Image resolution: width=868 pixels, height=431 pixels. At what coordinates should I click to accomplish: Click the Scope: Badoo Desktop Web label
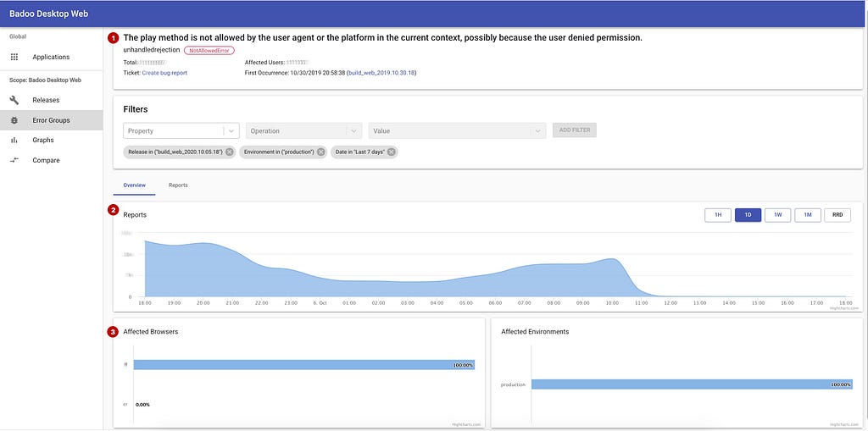tap(46, 80)
